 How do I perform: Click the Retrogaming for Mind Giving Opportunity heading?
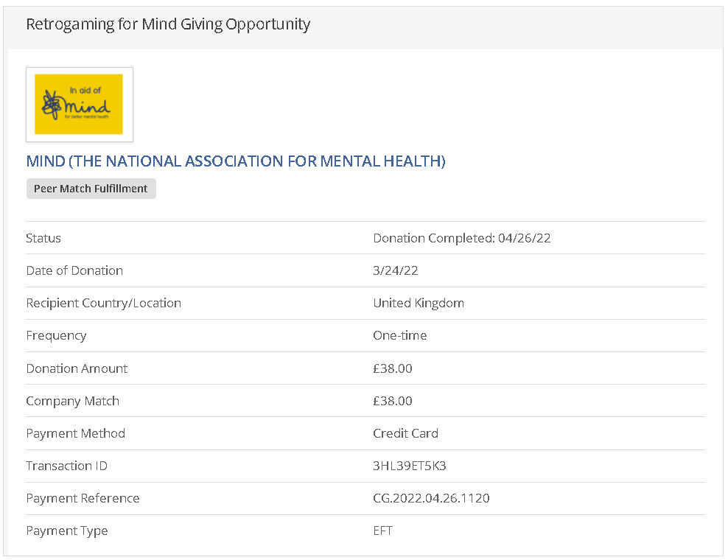pyautogui.click(x=168, y=24)
